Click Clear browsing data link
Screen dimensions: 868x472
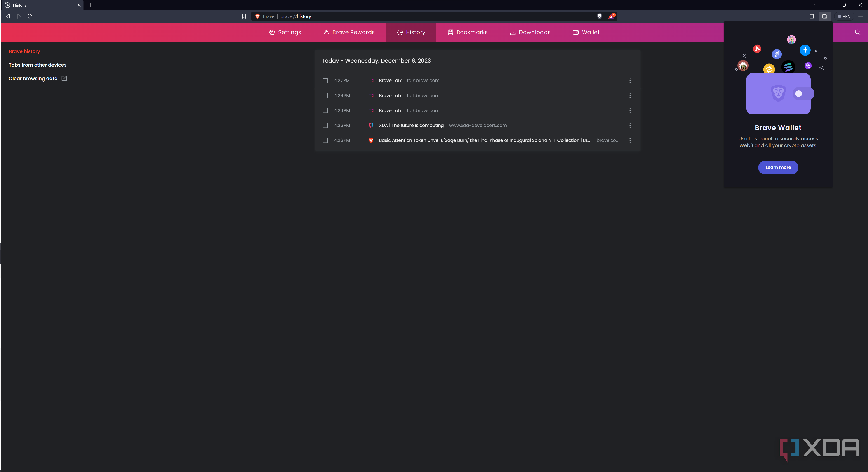point(33,79)
